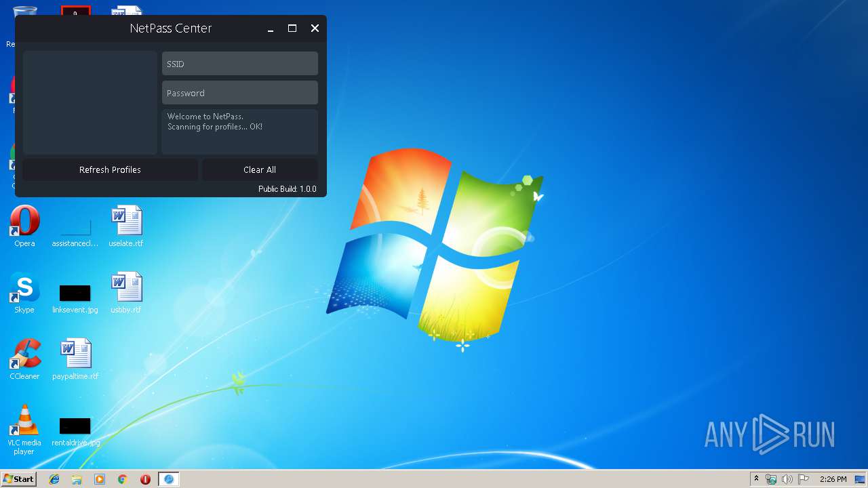Viewport: 868px width, 488px height.
Task: Select the uselate.rtf document icon
Action: pos(126,227)
